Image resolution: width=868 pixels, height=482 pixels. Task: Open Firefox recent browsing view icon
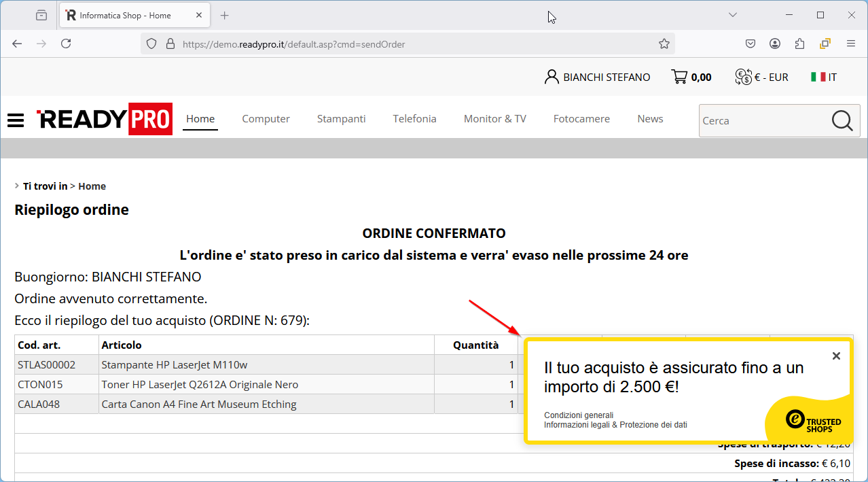coord(41,15)
